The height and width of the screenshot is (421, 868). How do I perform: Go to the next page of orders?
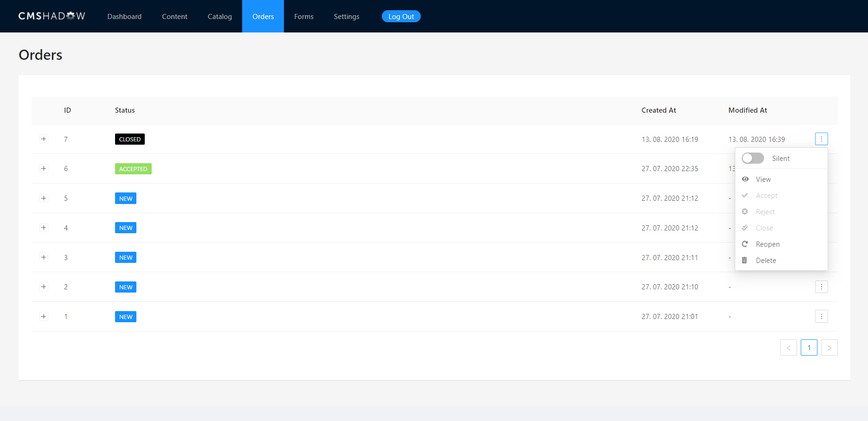pos(829,347)
